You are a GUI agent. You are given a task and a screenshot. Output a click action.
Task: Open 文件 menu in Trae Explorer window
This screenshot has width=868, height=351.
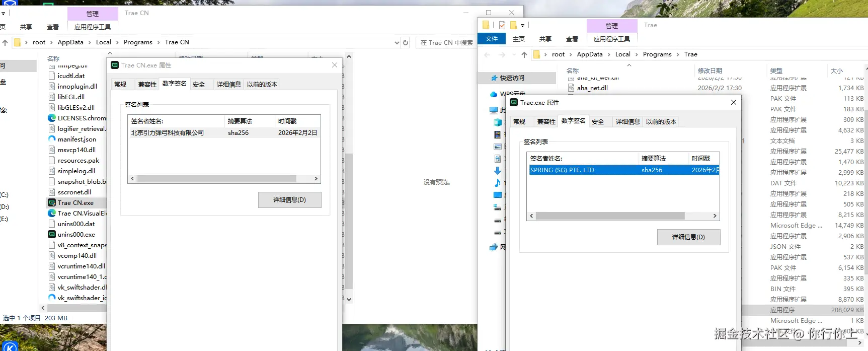click(x=492, y=39)
